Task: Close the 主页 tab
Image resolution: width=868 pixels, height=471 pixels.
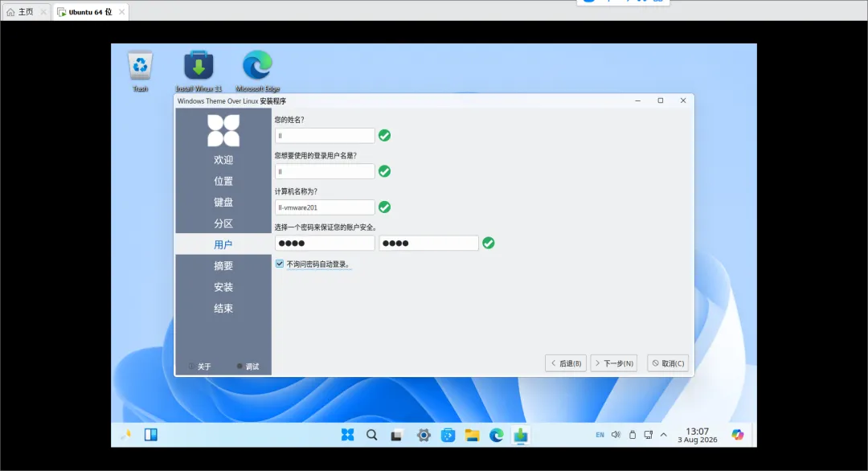Action: [x=43, y=11]
